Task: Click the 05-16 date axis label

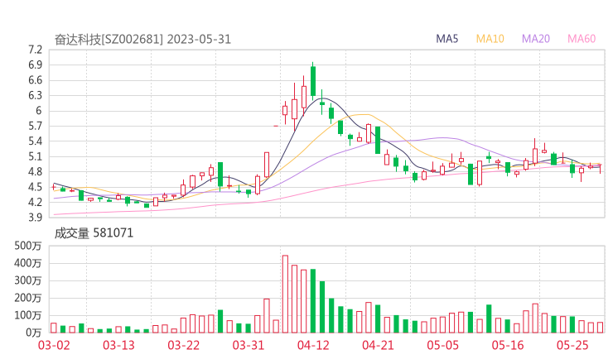Action: (x=508, y=346)
